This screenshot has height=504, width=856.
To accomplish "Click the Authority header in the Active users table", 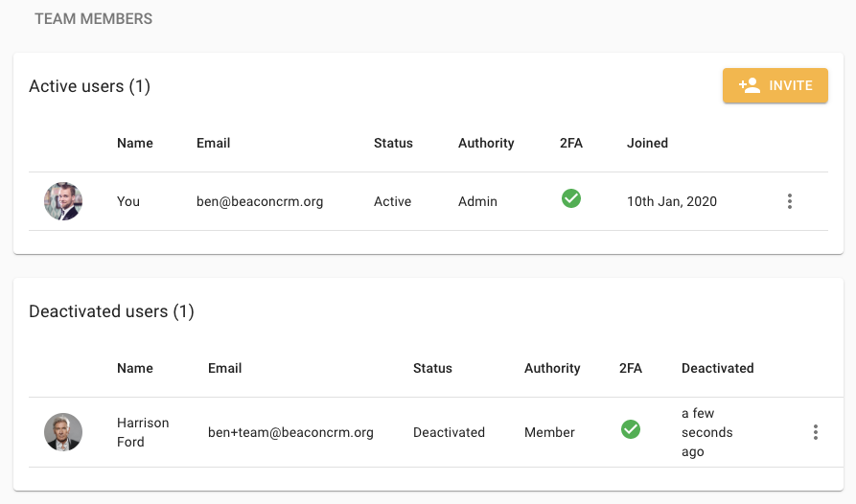I will tap(486, 143).
